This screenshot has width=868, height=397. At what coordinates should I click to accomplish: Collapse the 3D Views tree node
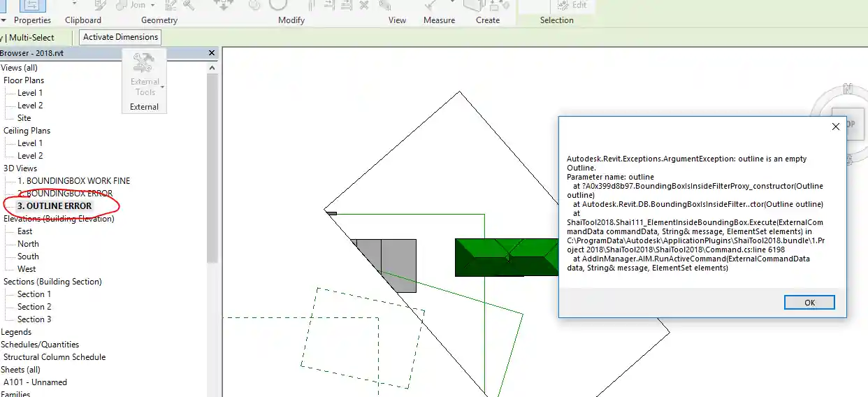click(20, 168)
